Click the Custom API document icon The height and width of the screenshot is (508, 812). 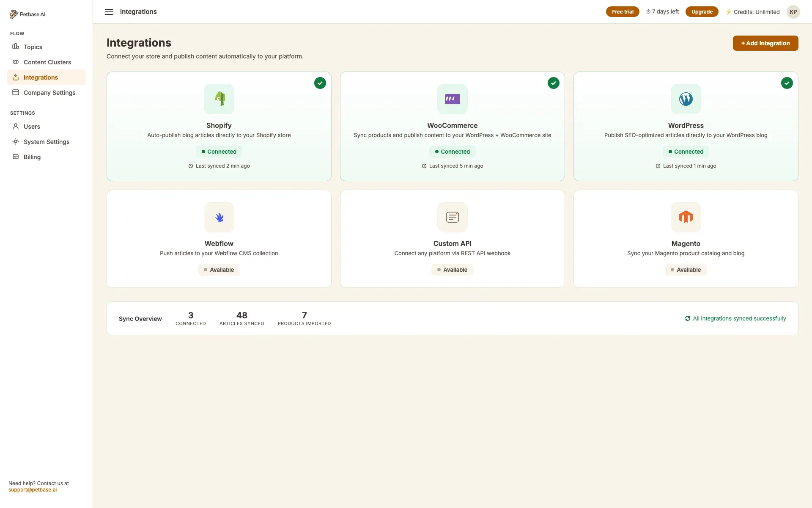(452, 217)
